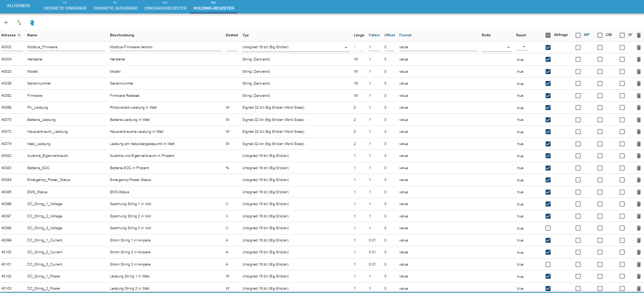Select the PV_Leistung name cell
This screenshot has height=293, width=644.
pyautogui.click(x=37, y=108)
